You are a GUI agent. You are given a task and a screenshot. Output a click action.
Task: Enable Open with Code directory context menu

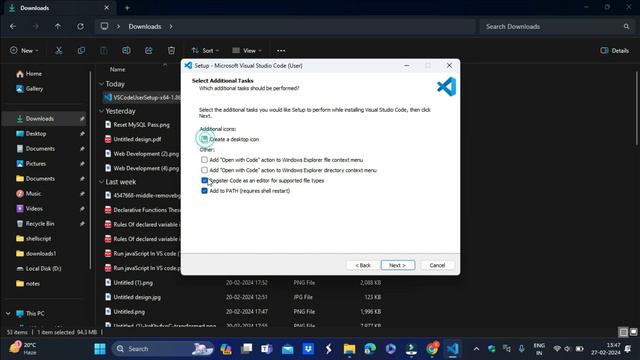[x=204, y=170]
